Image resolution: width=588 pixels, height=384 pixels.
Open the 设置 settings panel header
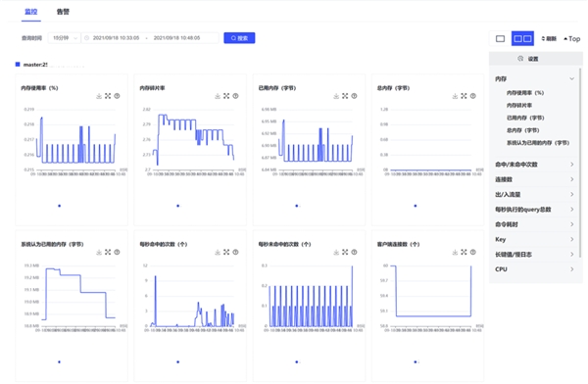[535, 59]
